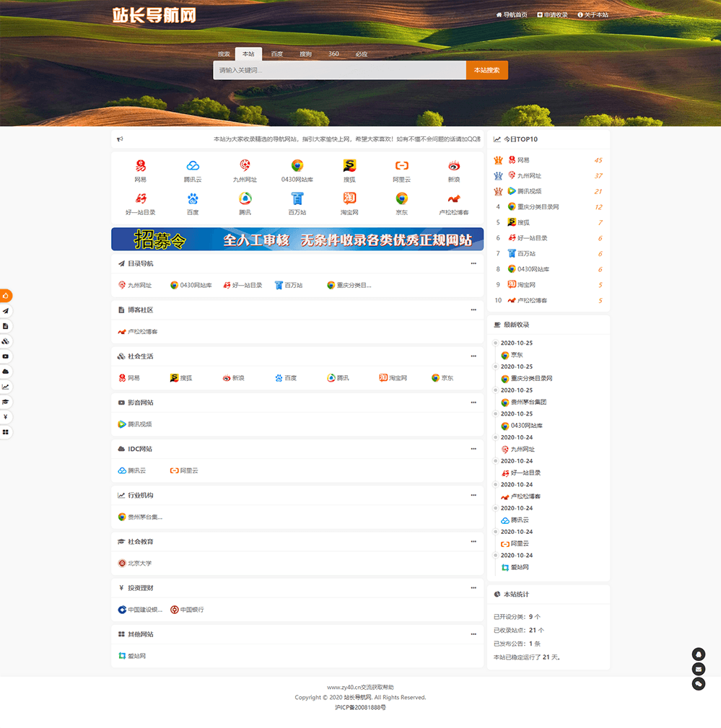Screen dimensions: 721x728
Task: Expand the 目录导航 section via its ellipsis
Action: pos(473,263)
